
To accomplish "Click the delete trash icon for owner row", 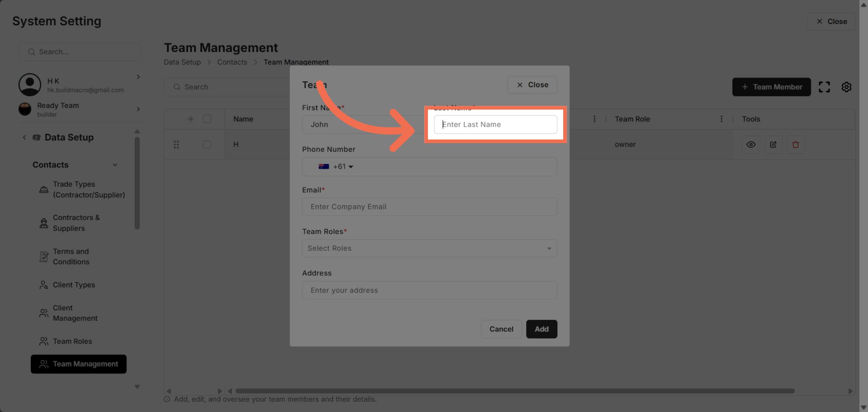I will click(x=795, y=145).
